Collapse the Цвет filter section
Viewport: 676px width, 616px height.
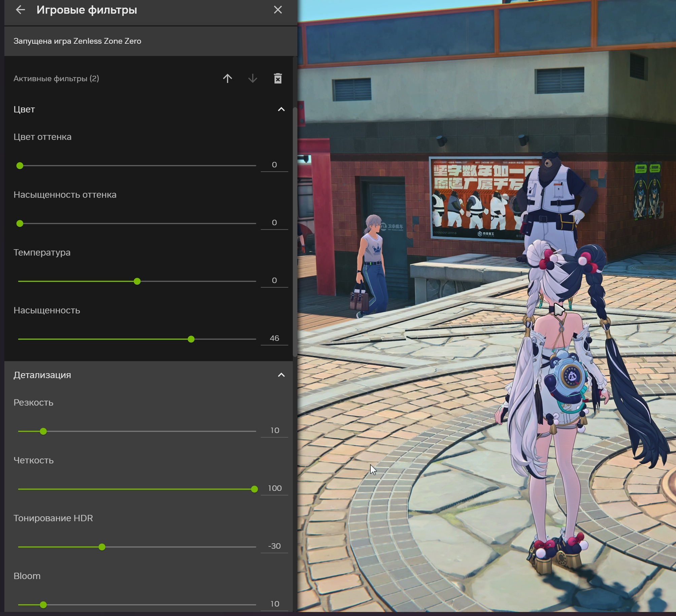tap(281, 109)
